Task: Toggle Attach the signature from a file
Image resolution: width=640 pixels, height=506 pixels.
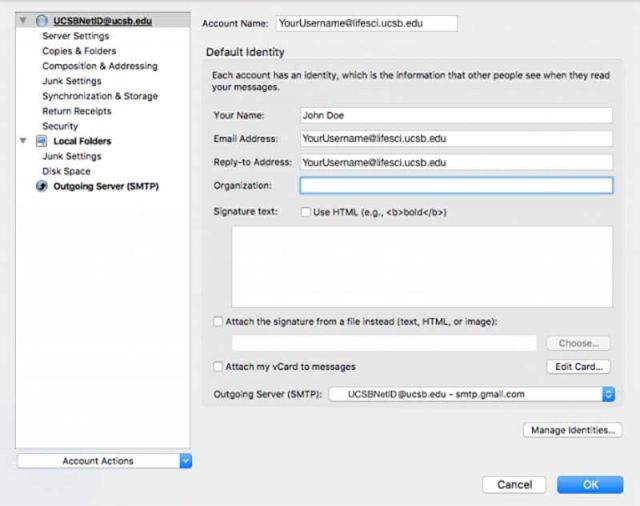Action: tap(218, 321)
